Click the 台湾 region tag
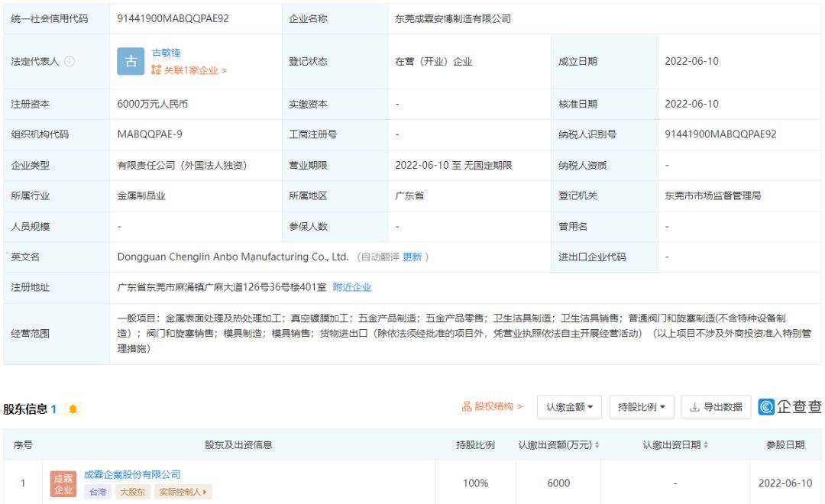 [x=98, y=492]
